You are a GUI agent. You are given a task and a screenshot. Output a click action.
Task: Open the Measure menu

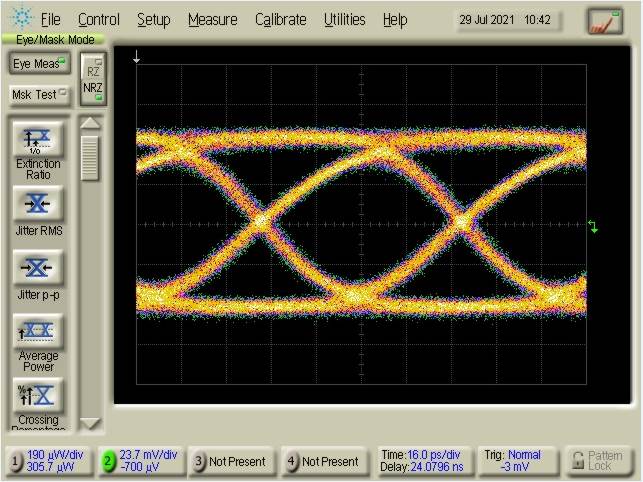pyautogui.click(x=212, y=20)
